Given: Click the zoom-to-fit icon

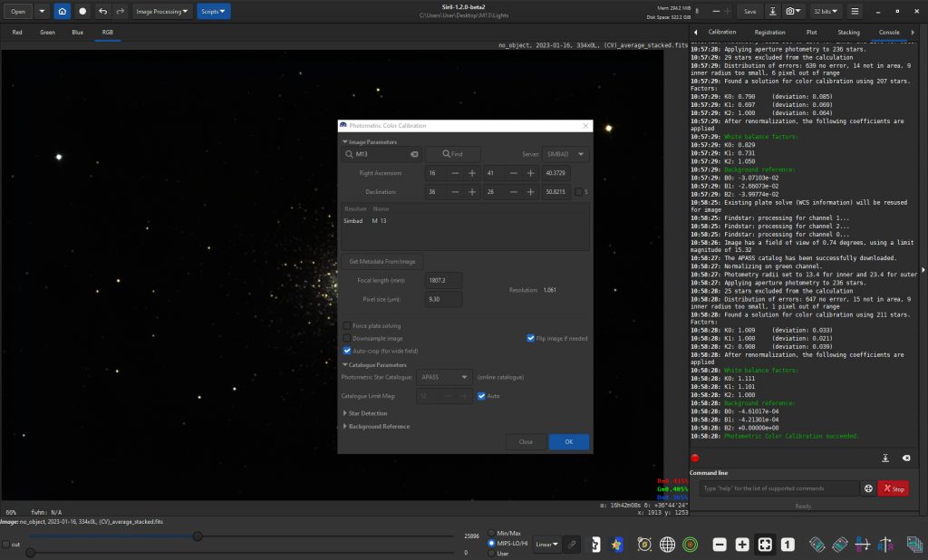Looking at the screenshot, I should coord(765,545).
